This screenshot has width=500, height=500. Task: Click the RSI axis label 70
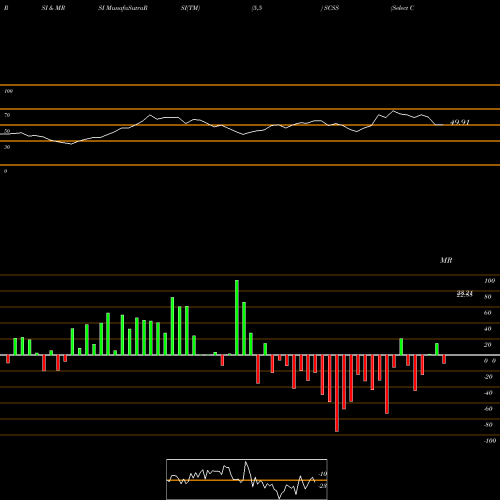7,115
